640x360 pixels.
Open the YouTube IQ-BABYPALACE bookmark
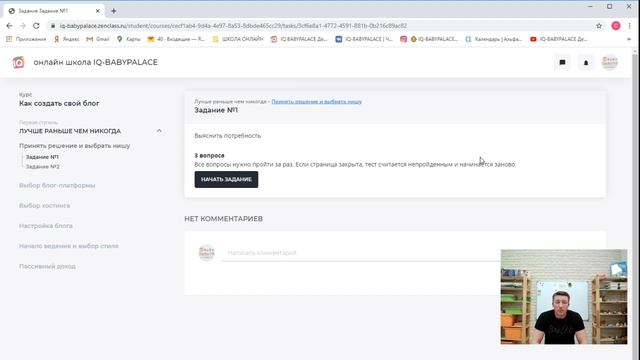coord(558,39)
